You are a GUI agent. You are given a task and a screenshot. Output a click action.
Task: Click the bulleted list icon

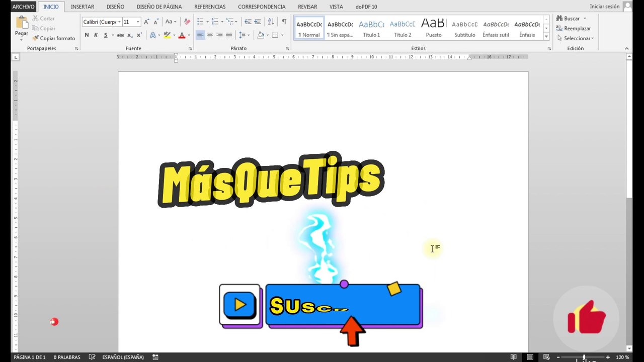pos(200,22)
